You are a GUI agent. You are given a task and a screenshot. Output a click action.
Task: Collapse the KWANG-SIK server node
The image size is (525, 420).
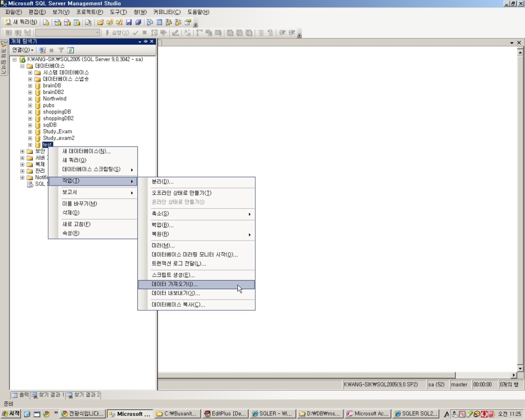coord(14,59)
